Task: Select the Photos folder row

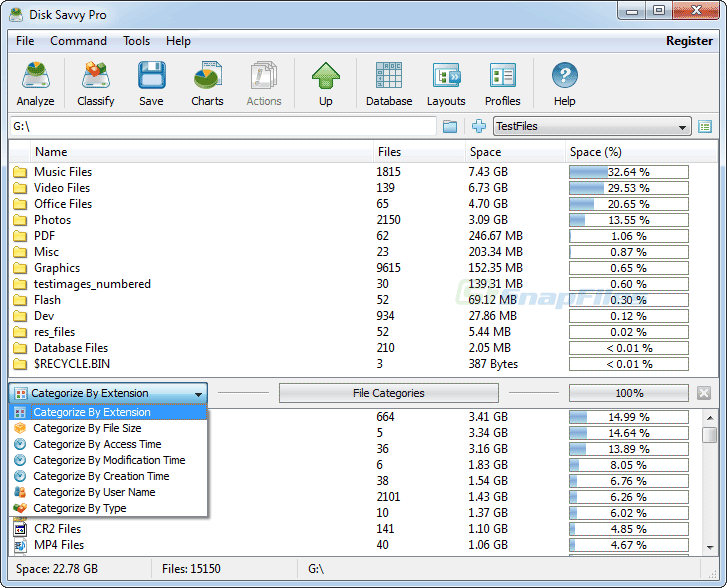Action: 364,220
